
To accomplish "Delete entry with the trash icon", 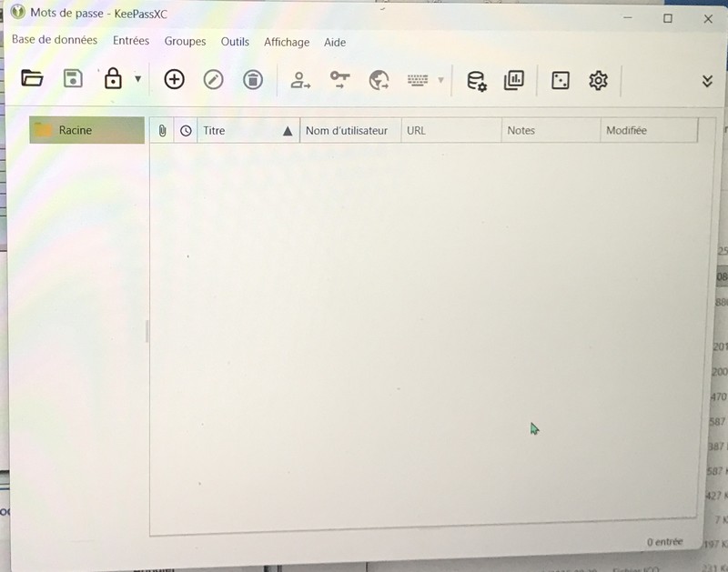I will click(253, 80).
